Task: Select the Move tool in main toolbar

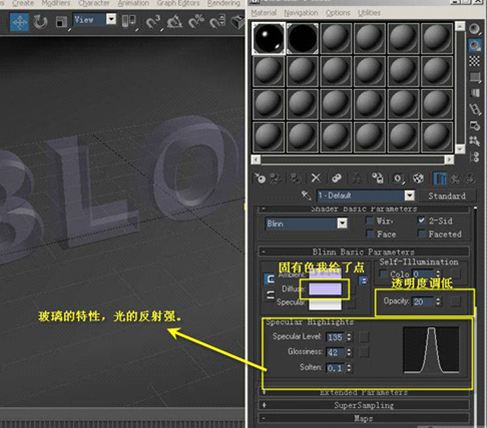Action: pos(19,22)
